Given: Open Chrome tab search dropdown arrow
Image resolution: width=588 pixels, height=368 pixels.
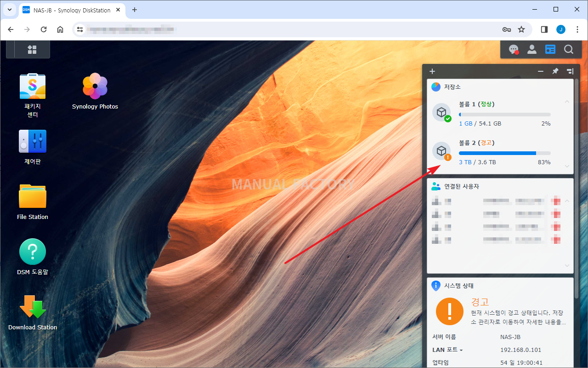Looking at the screenshot, I should coord(9,10).
